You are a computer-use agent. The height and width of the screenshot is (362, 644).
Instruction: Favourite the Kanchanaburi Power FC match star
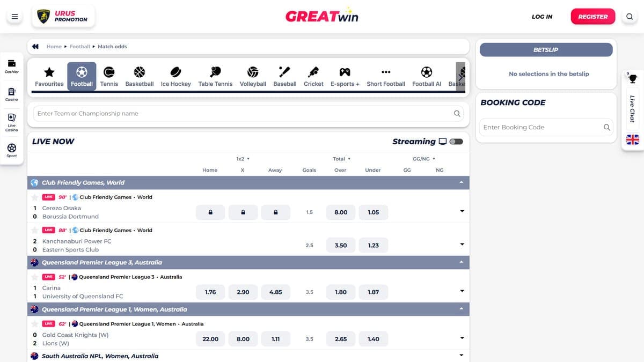pyautogui.click(x=35, y=231)
